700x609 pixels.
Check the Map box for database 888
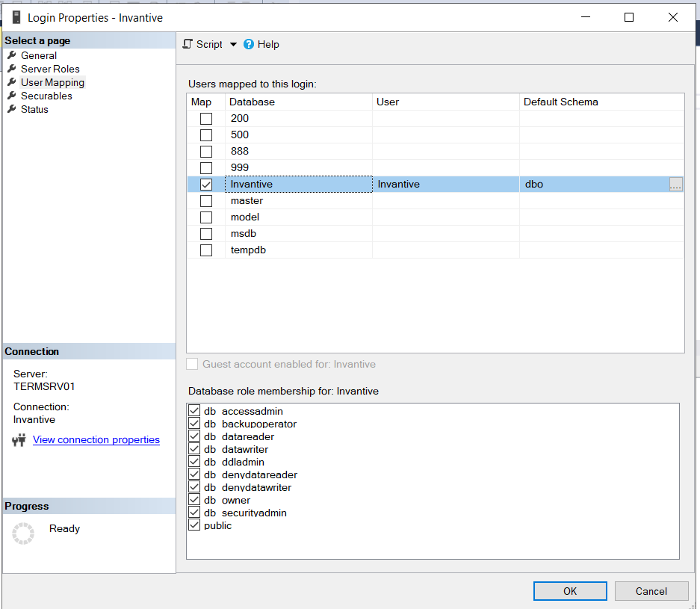[x=205, y=152]
